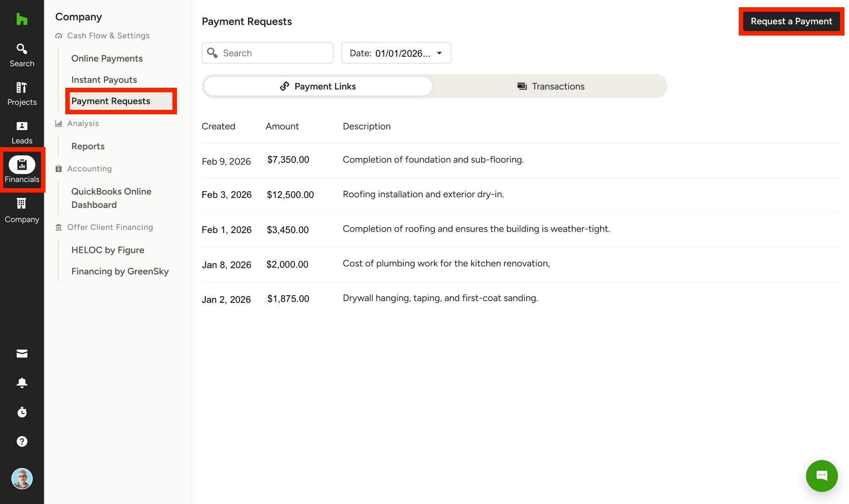Image resolution: width=849 pixels, height=504 pixels.
Task: Open the weather-tight roofing description
Action: tap(476, 229)
